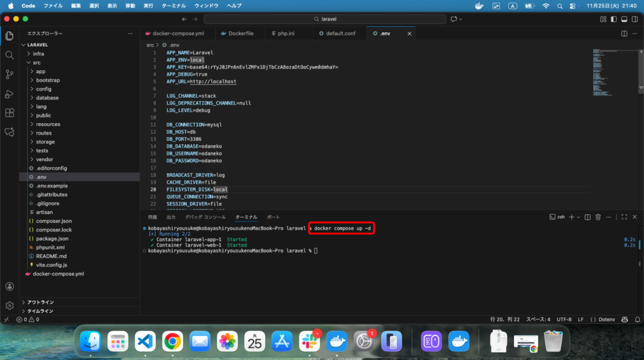This screenshot has height=360, width=644.
Task: Split the terminal panel
Action: pyautogui.click(x=587, y=217)
